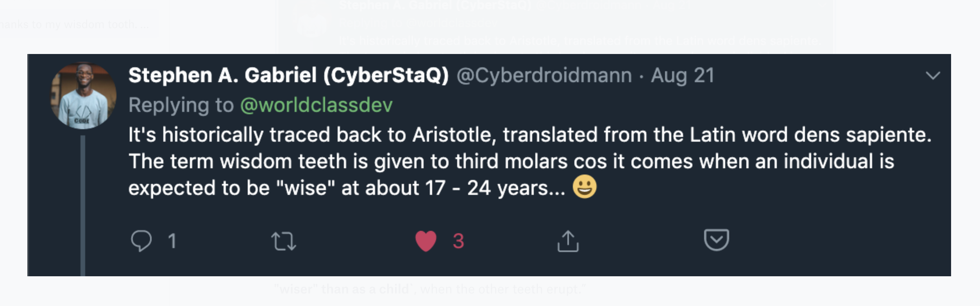Click the "Replying to" label
This screenshot has width=980, height=306.
point(181,105)
